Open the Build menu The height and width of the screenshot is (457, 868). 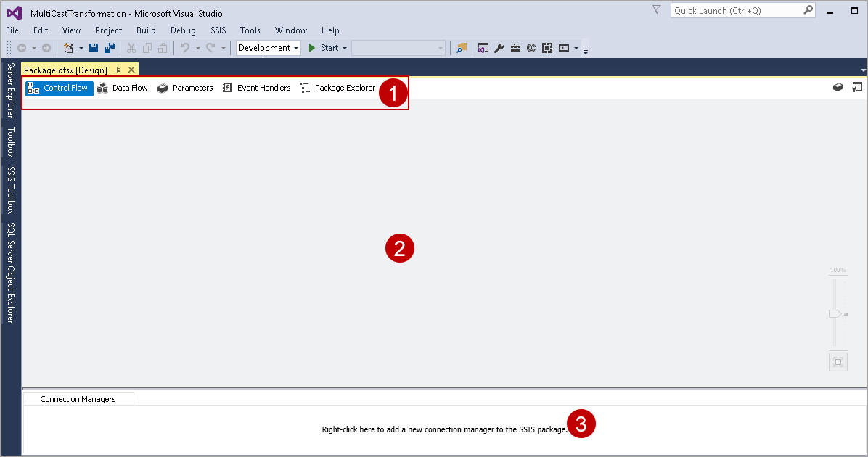point(146,30)
